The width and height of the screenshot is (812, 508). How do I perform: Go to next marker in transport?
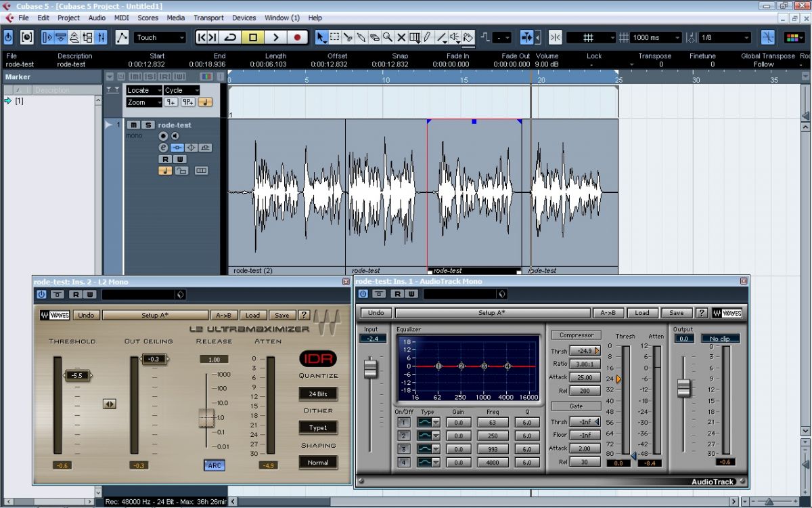point(212,37)
